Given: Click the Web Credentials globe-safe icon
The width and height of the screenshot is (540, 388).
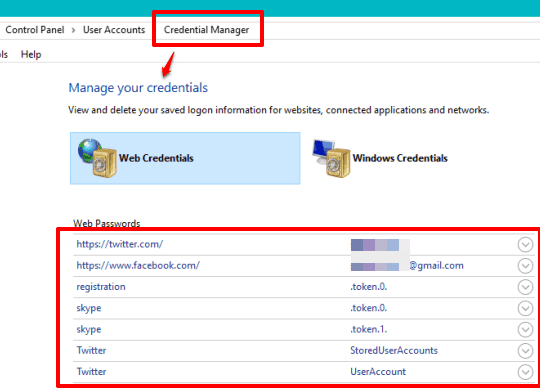Looking at the screenshot, I should tap(97, 158).
